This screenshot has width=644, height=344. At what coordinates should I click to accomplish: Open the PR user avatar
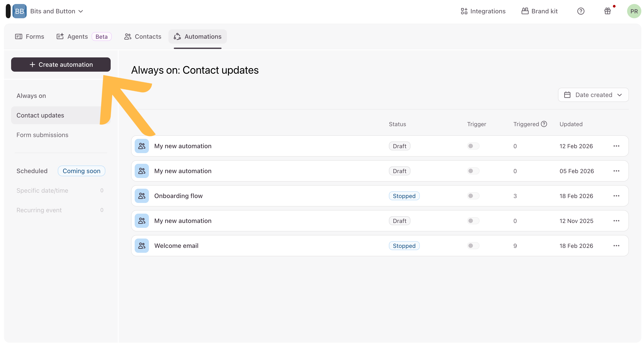click(x=634, y=11)
